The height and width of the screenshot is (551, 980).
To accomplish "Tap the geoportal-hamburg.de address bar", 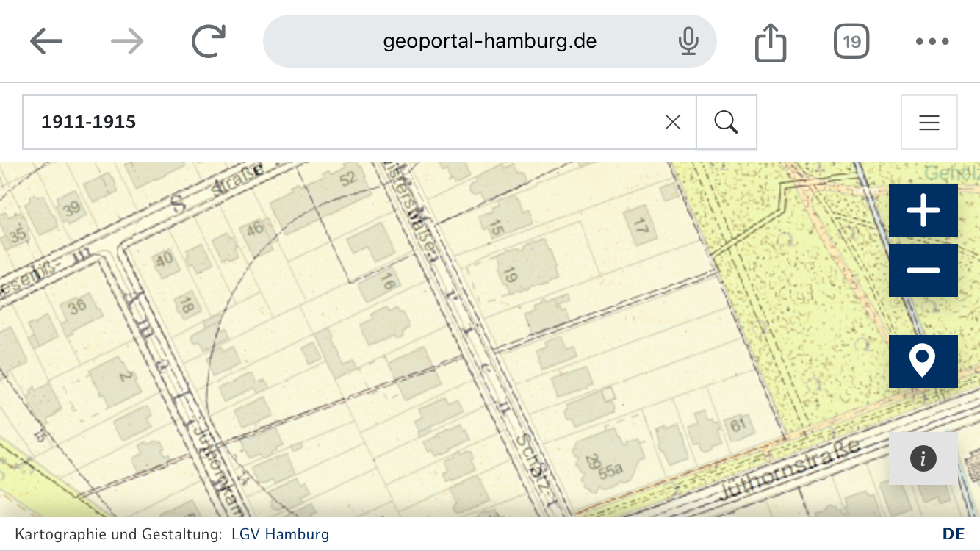I will (489, 41).
